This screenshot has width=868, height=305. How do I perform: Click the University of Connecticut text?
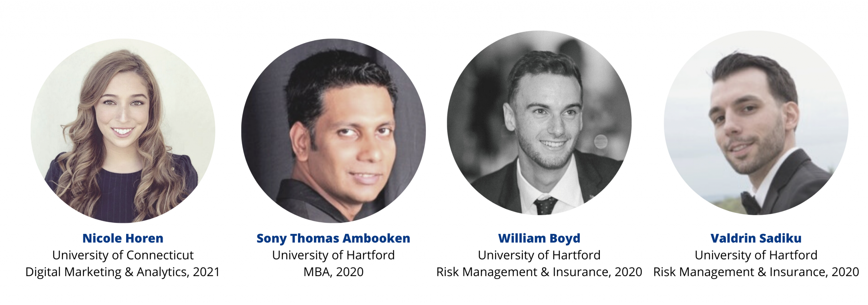click(123, 255)
